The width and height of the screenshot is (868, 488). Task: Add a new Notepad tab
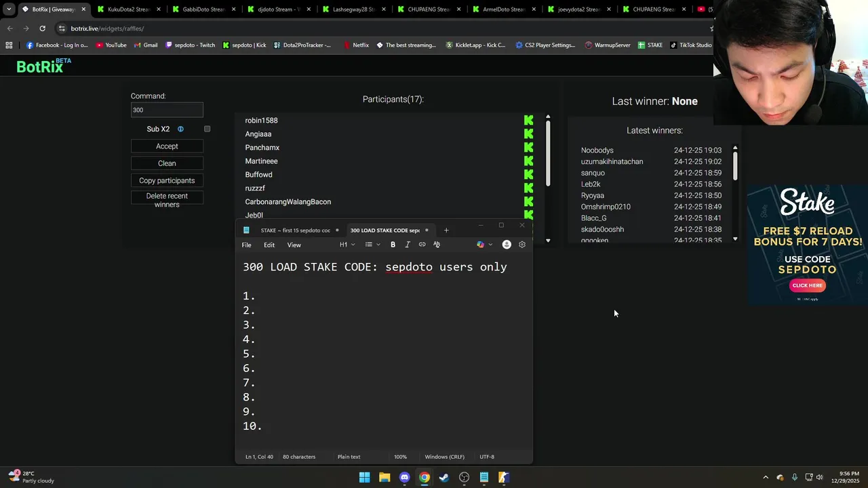tap(446, 230)
